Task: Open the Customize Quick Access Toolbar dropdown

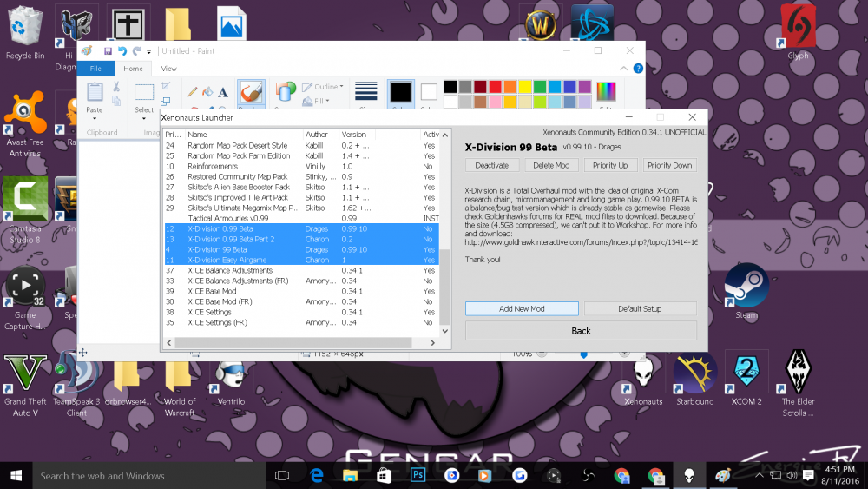Action: coord(149,51)
